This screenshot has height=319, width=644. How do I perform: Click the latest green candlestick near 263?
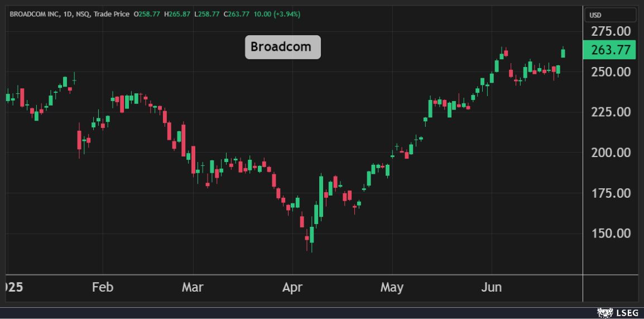[x=563, y=53]
